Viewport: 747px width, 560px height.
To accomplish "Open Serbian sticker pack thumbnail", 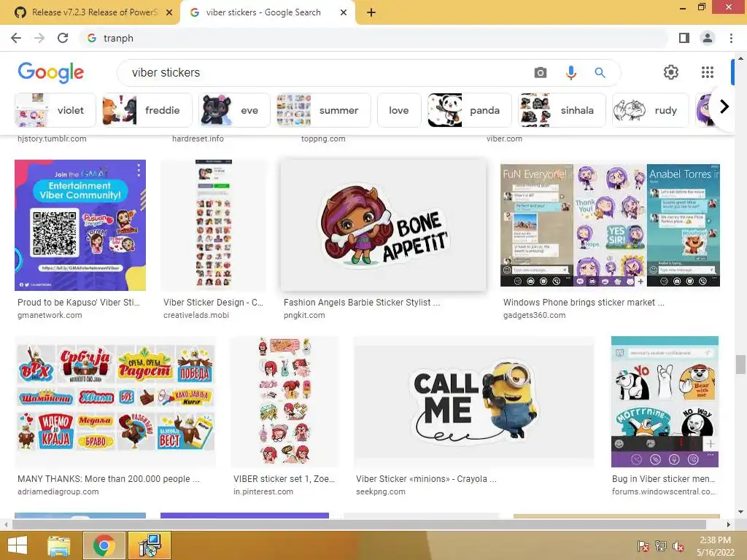I will click(x=115, y=402).
